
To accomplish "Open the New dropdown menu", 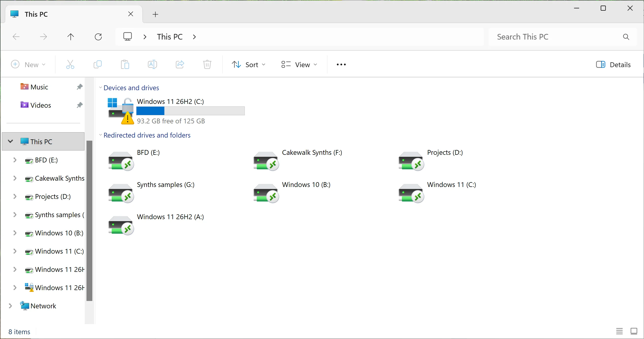I will pyautogui.click(x=28, y=65).
